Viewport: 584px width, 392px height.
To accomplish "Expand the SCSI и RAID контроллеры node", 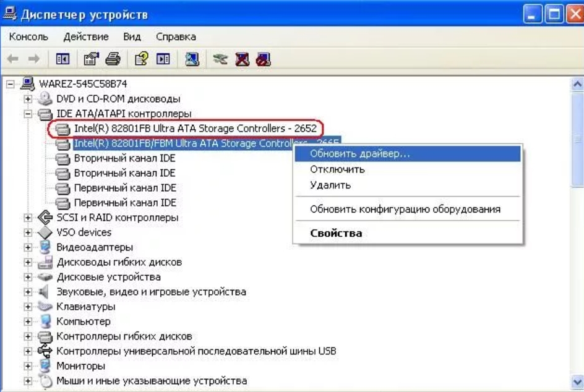I will [x=28, y=218].
